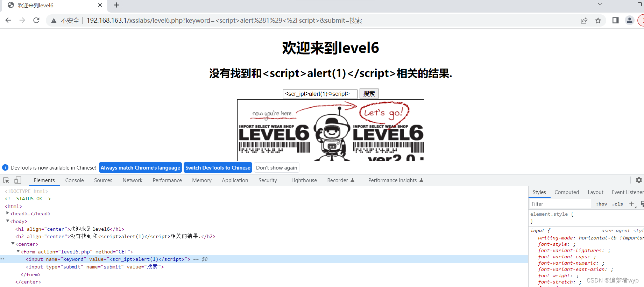Select the STATUS OK comment line

(28, 199)
